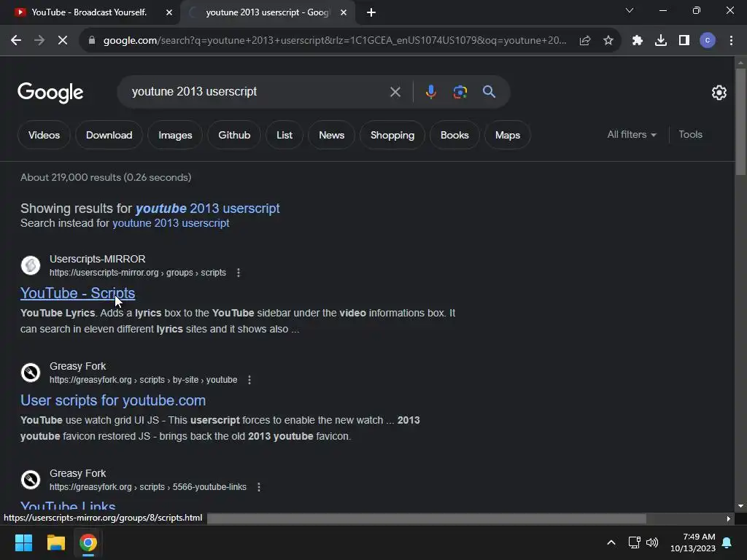Toggle the Chrome side panel icon
Viewport: 747px width, 560px height.
[684, 41]
